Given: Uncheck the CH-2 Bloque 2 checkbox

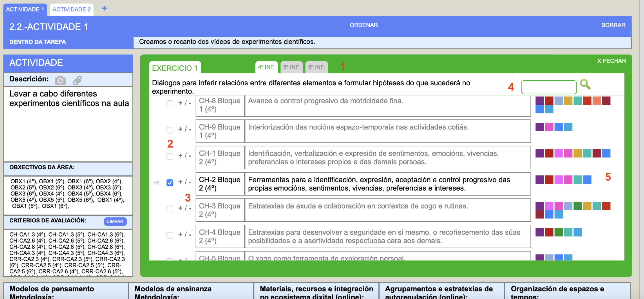Looking at the screenshot, I should click(x=170, y=183).
